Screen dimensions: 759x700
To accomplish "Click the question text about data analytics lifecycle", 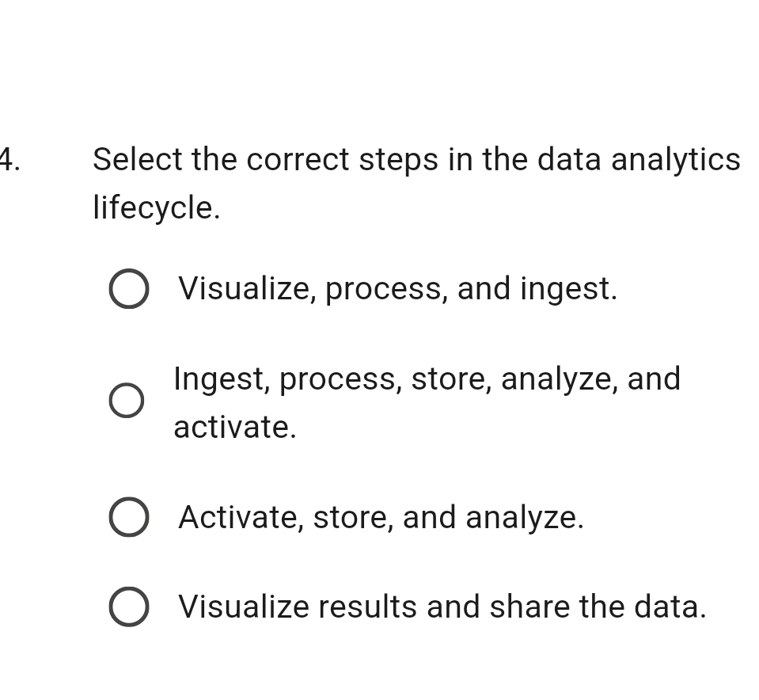I will 416,159.
